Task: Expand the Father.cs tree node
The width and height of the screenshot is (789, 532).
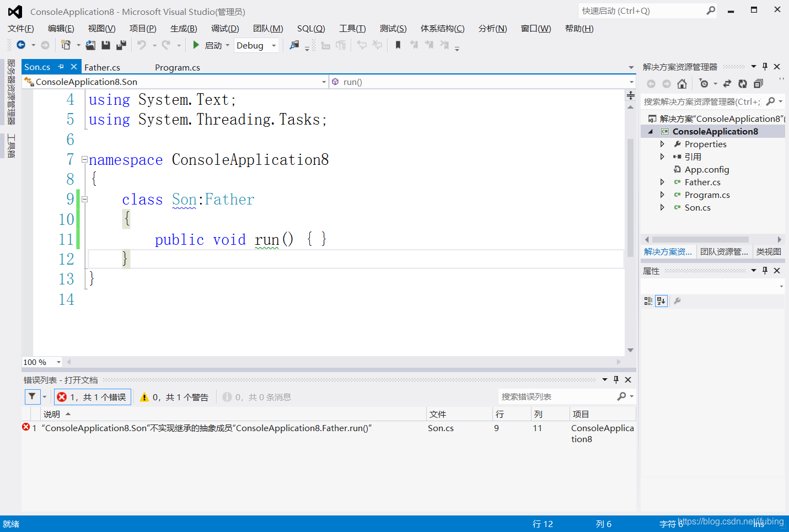Action: [662, 182]
